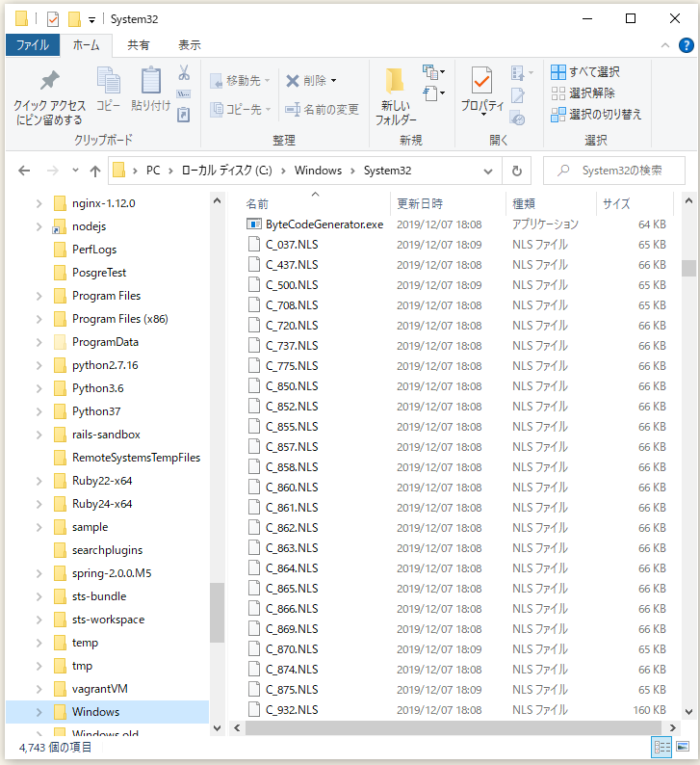Select the sts-workspace folder in tree
700x765 pixels.
[108, 620]
